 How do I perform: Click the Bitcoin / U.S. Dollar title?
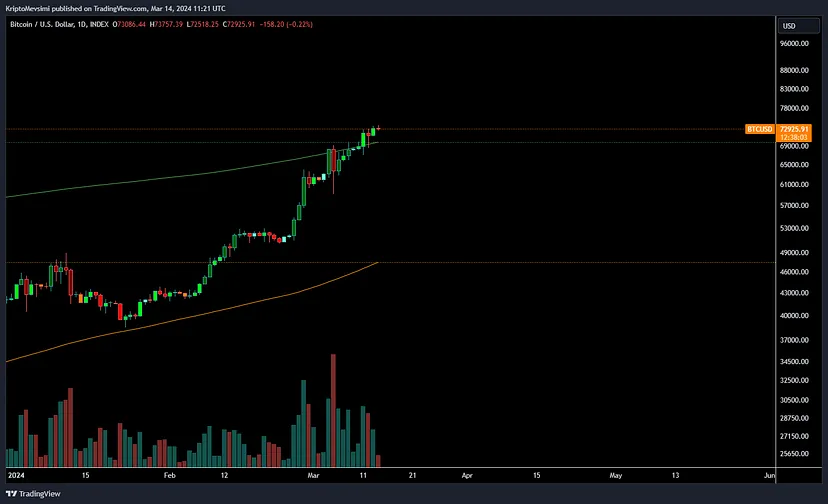(42, 24)
